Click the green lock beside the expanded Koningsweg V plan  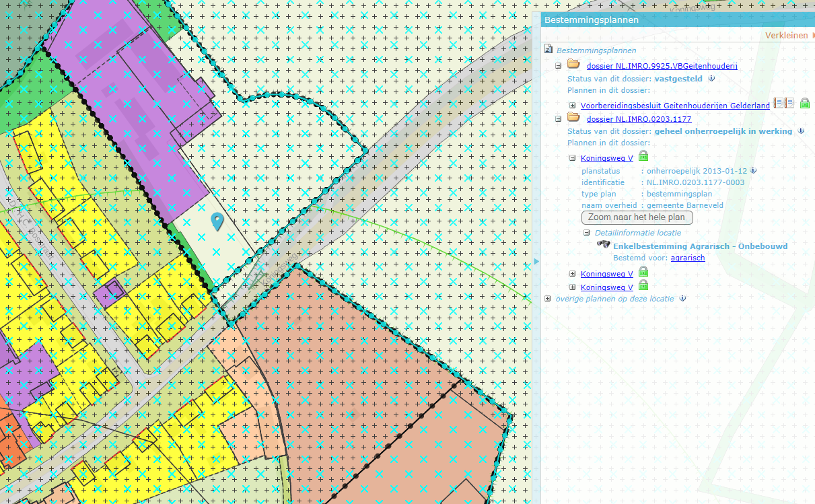pos(643,157)
